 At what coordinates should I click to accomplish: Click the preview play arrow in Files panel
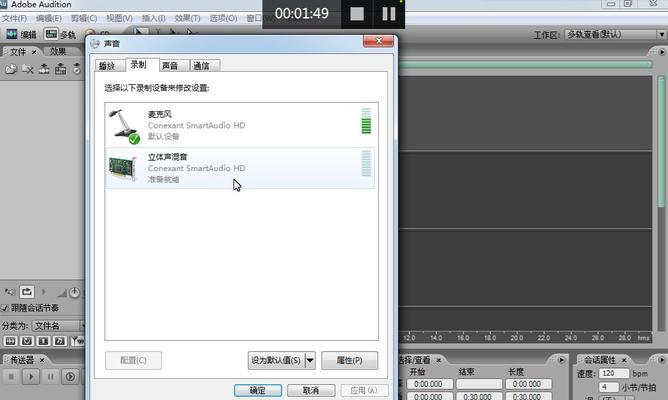[x=43, y=292]
